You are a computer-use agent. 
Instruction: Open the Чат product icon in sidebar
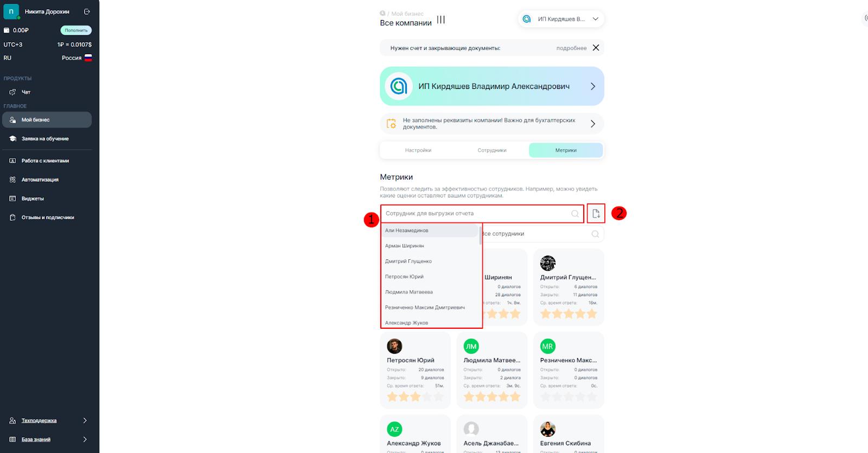click(x=12, y=92)
